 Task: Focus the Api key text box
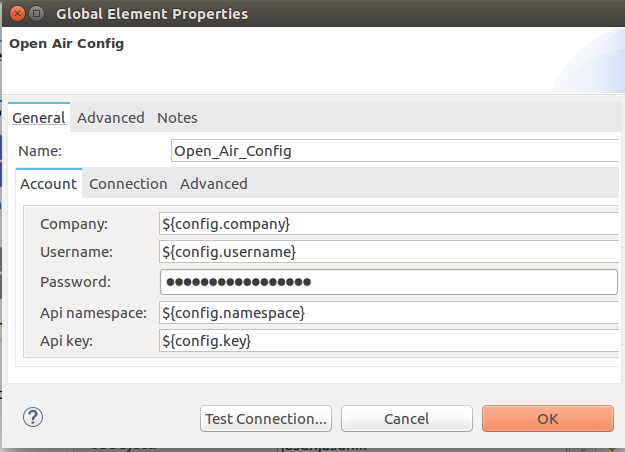click(x=388, y=341)
